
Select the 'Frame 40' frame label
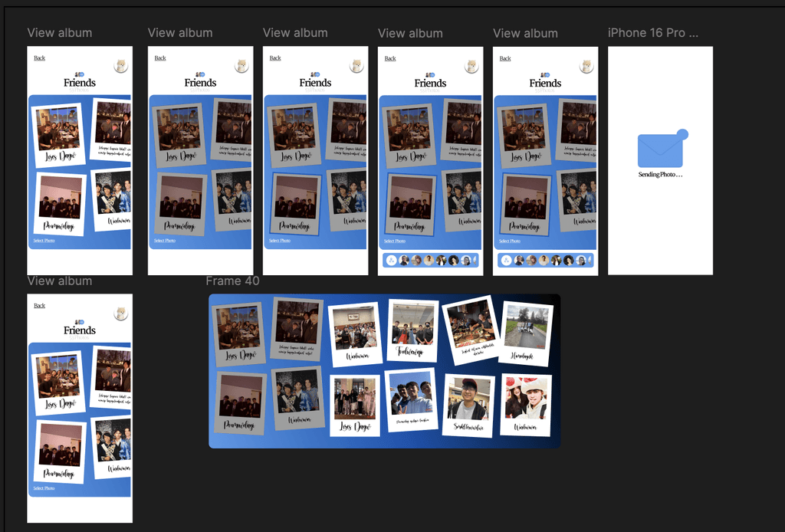(233, 281)
